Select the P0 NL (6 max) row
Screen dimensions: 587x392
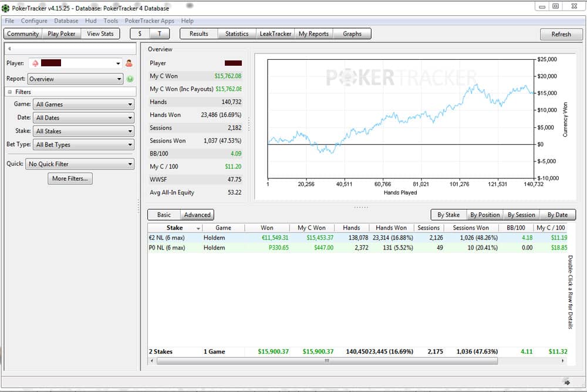(357, 248)
